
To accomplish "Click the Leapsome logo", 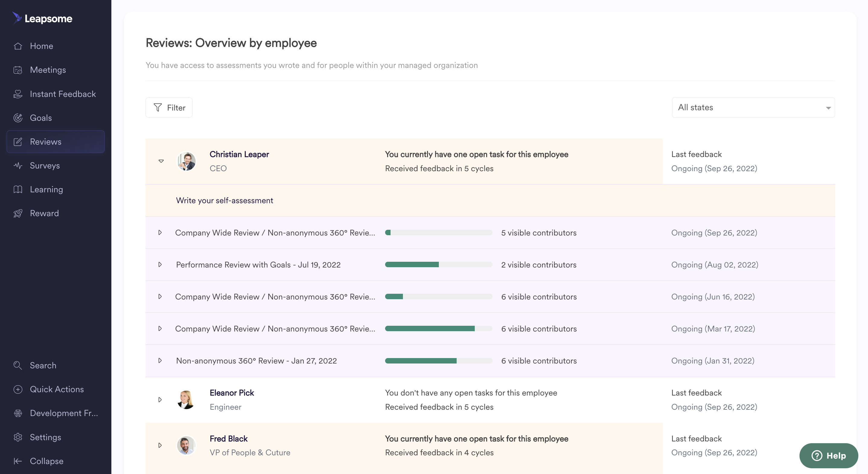I will coord(42,18).
